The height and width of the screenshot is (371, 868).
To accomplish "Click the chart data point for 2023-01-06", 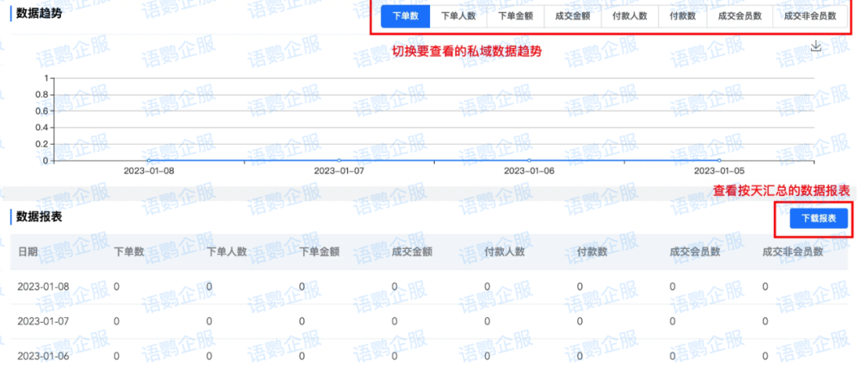I will coord(529,161).
